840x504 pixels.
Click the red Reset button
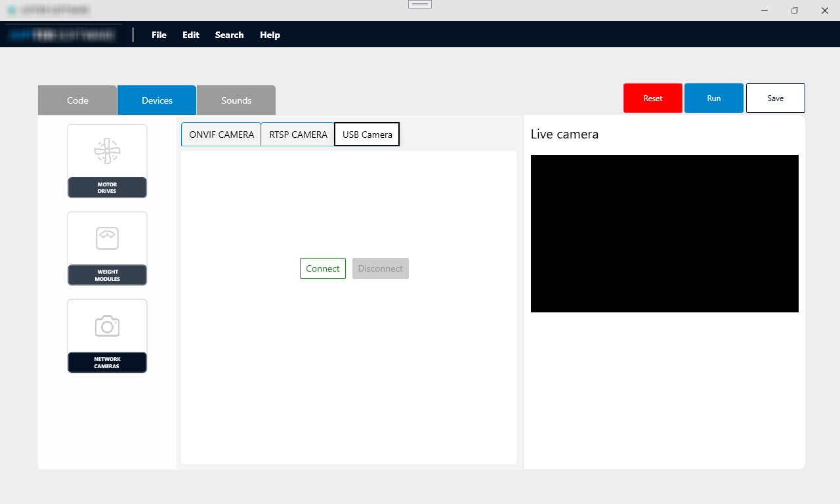(653, 98)
